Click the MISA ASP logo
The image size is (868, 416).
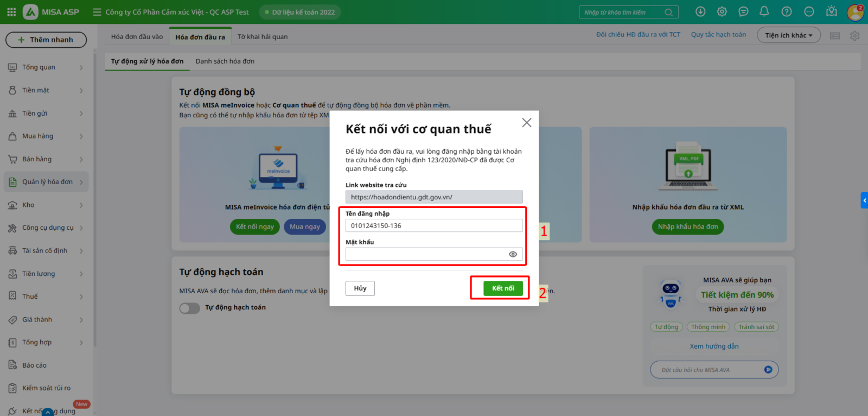(52, 12)
